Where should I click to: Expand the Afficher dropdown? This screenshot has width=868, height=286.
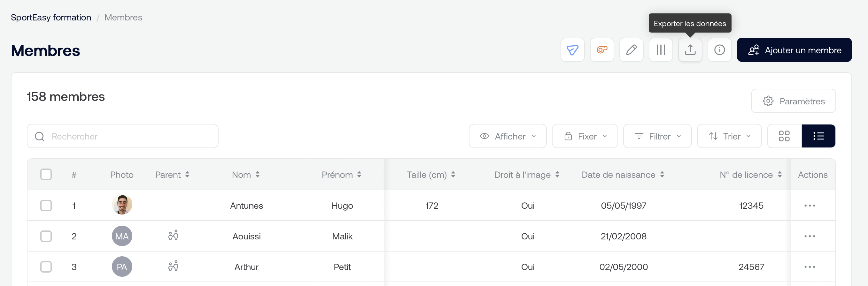508,136
